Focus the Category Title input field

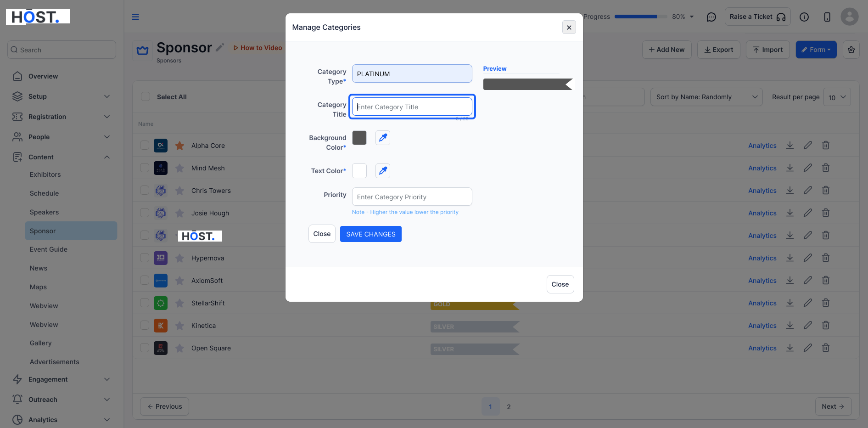(x=412, y=107)
